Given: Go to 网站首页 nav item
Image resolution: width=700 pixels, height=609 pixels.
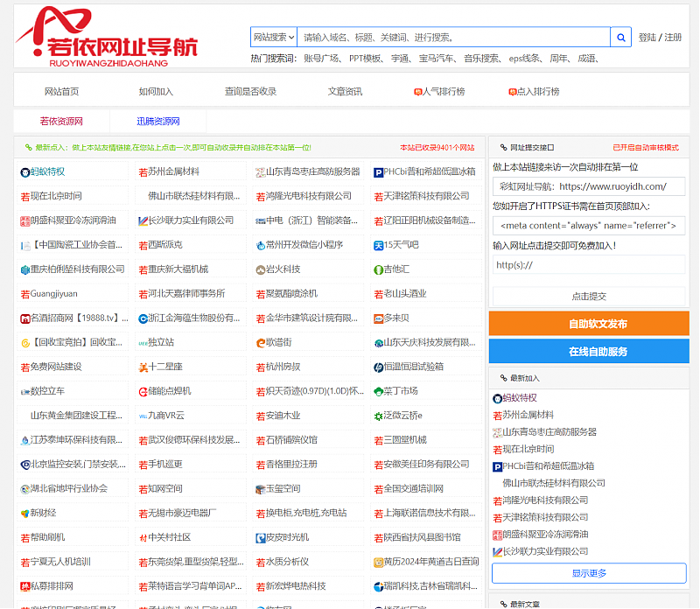Looking at the screenshot, I should point(61,92).
